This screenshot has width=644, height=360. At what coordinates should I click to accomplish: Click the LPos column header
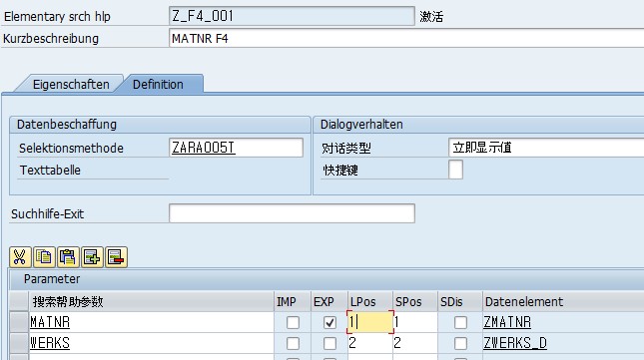click(370, 301)
